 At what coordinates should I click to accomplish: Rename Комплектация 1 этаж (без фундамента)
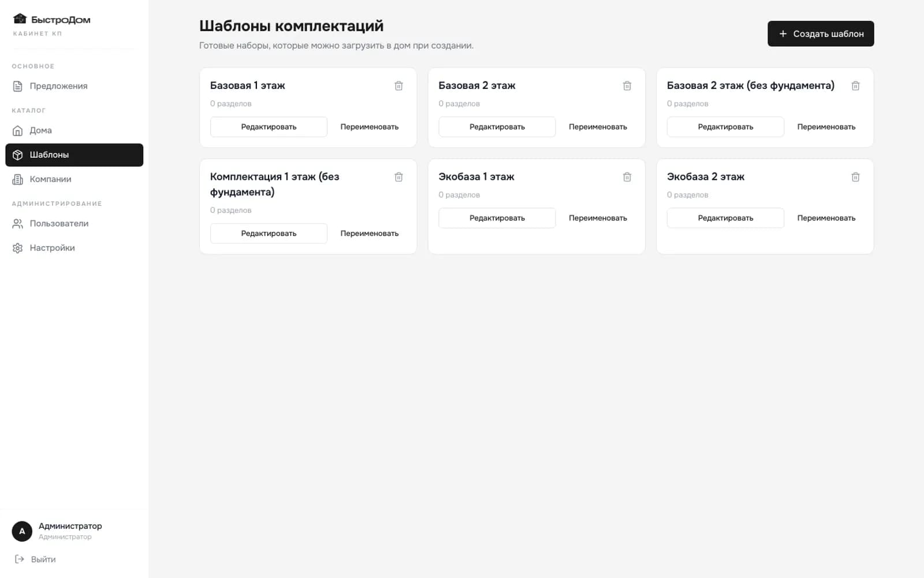369,234
